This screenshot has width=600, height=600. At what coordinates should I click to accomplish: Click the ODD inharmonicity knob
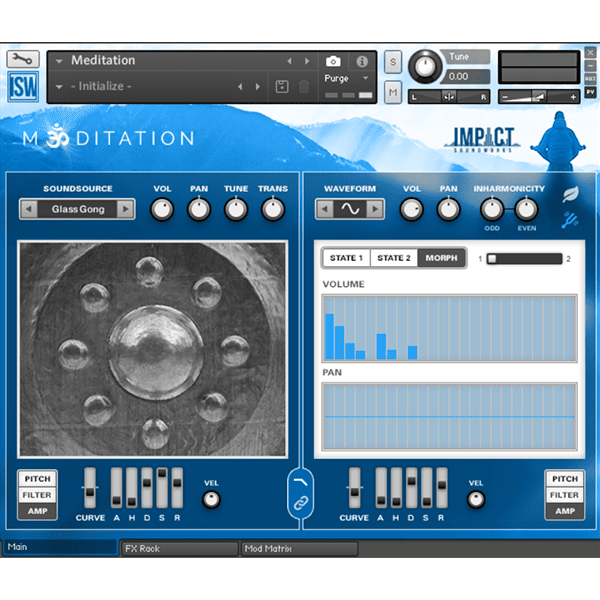(492, 210)
